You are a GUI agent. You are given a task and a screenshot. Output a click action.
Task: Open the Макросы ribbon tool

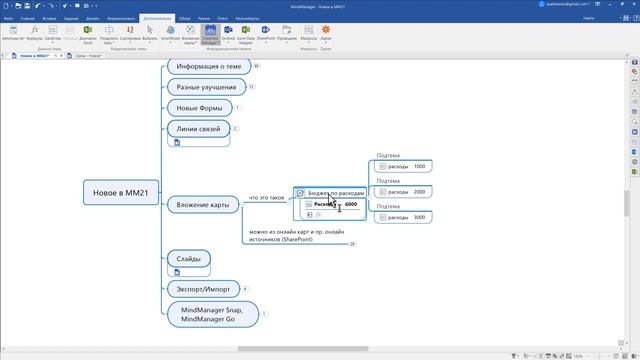point(309,33)
